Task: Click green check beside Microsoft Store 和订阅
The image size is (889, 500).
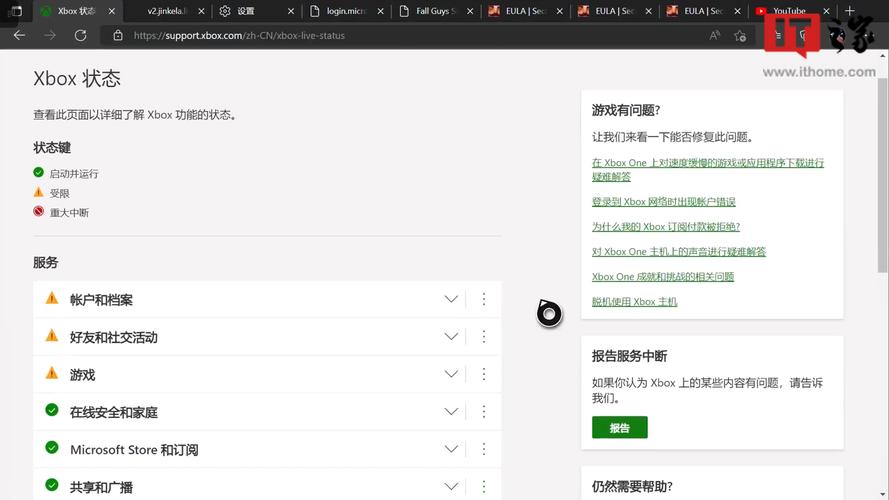Action: click(52, 447)
